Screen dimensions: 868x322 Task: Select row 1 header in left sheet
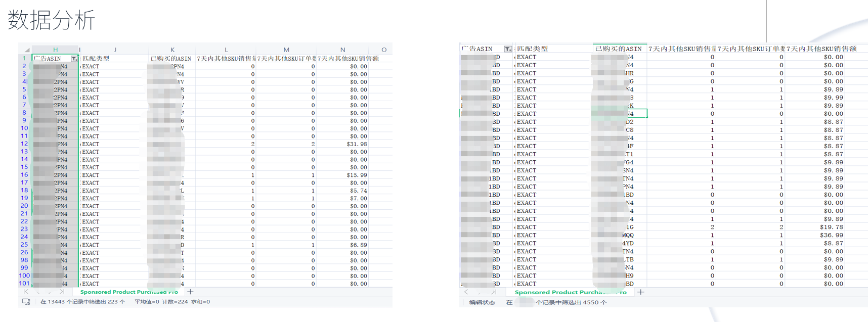(x=24, y=59)
